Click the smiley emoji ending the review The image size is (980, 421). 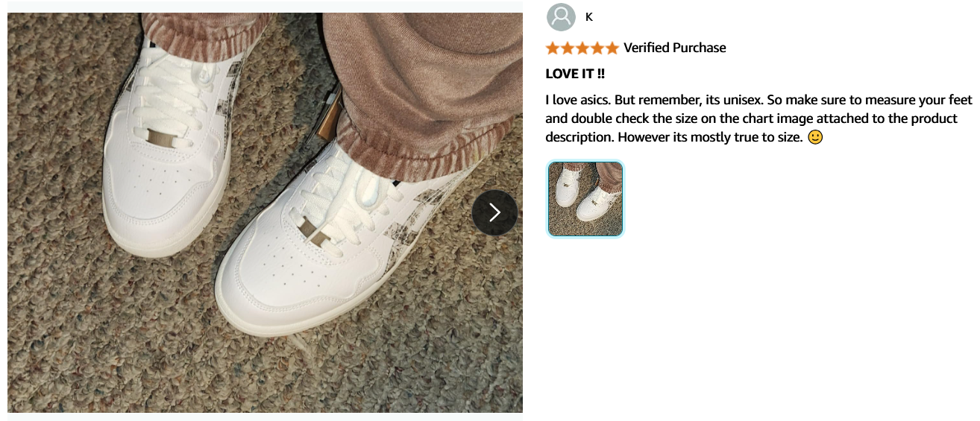(x=815, y=138)
